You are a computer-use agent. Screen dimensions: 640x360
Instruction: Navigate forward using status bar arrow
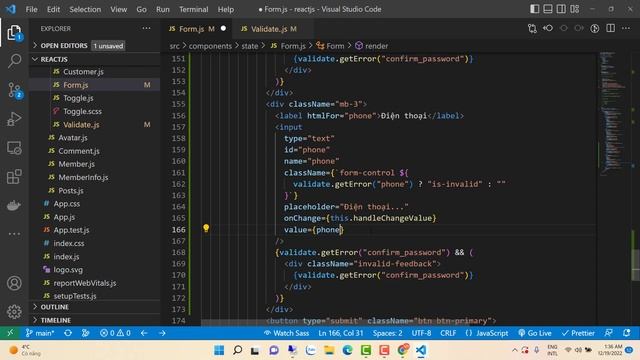162,333
